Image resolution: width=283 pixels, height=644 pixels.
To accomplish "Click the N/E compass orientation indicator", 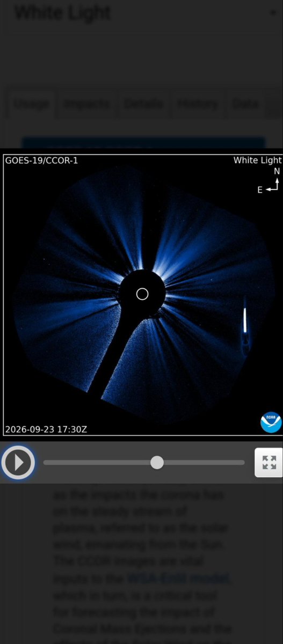I will 270,181.
